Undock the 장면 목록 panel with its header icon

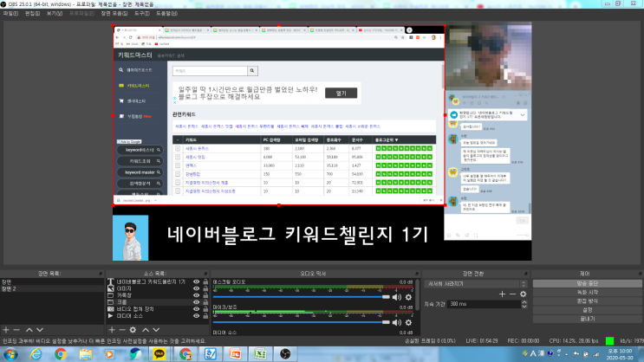pyautogui.click(x=101, y=274)
